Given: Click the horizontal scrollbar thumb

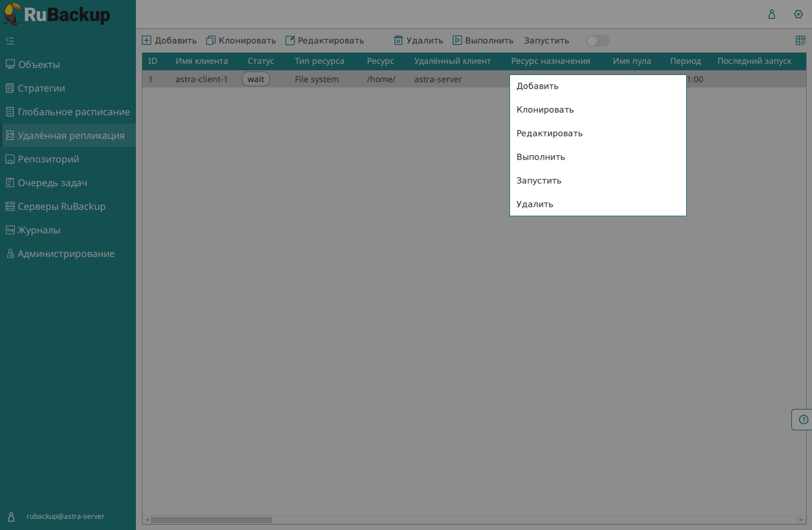Looking at the screenshot, I should coord(211,520).
